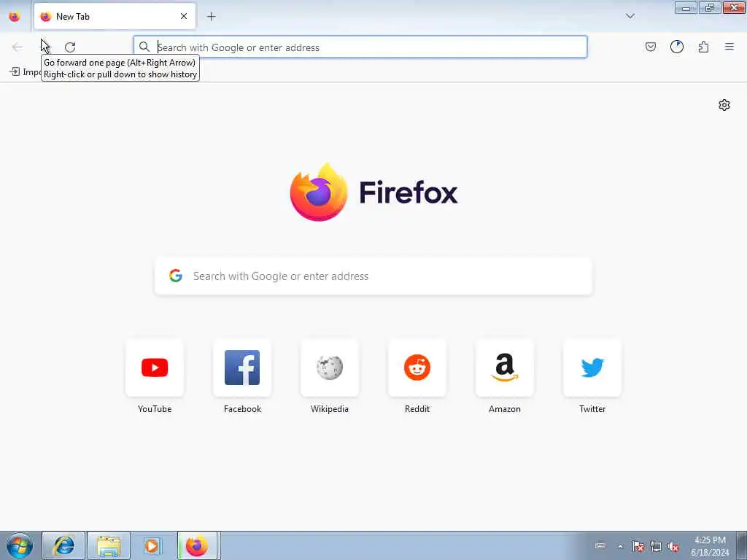Click the Import bookmarks toolbar item

point(25,72)
